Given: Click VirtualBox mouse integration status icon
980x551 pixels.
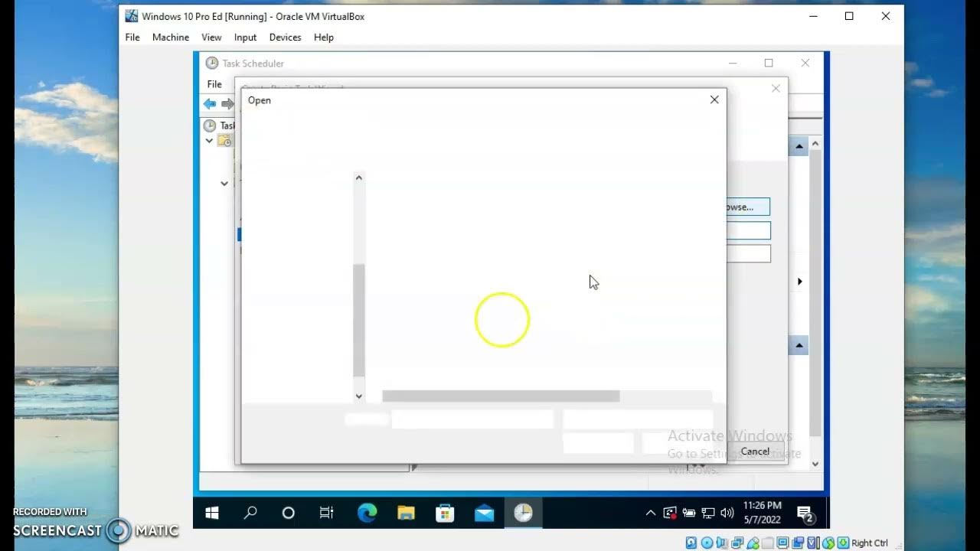Looking at the screenshot, I should click(x=828, y=543).
